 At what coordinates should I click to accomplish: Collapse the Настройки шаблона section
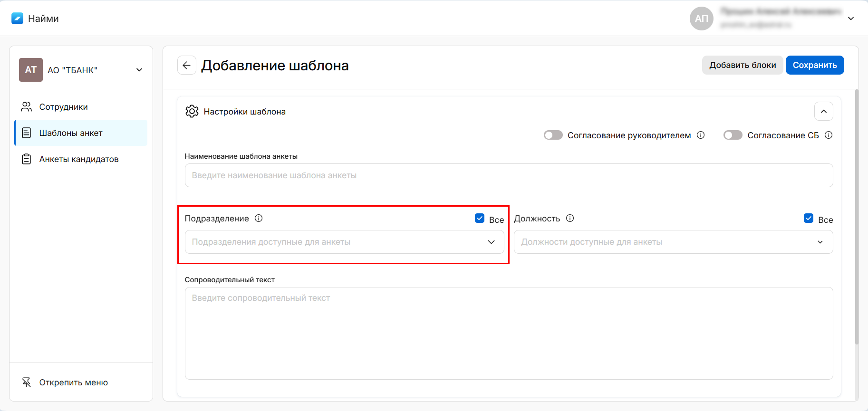[823, 111]
